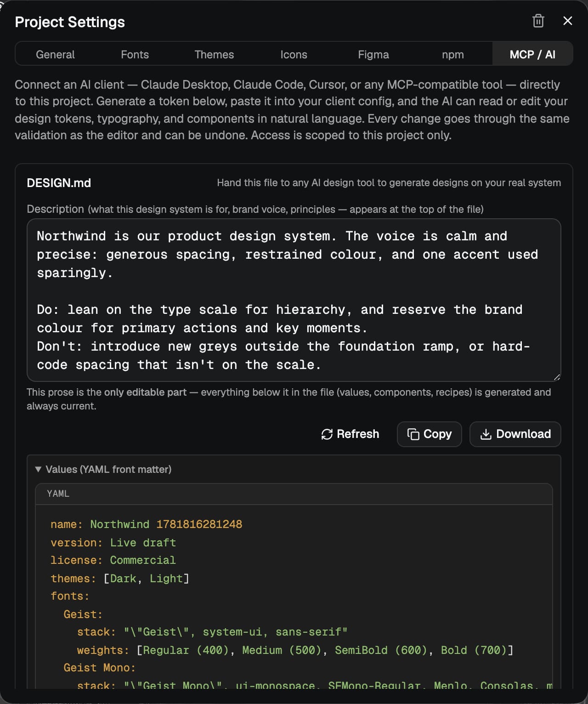Image resolution: width=588 pixels, height=704 pixels.
Task: Click the download arrow icon
Action: point(486,434)
